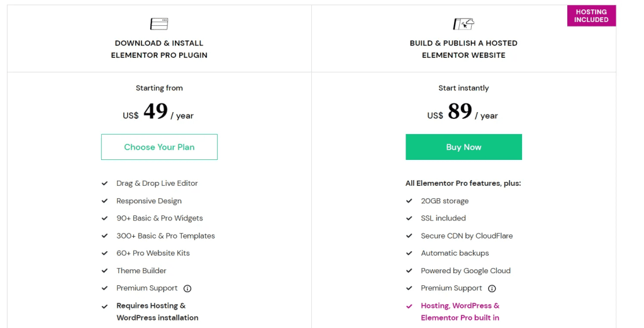
Task: Select Download & Install Elementor Pro Plugin heading
Action: point(159,49)
